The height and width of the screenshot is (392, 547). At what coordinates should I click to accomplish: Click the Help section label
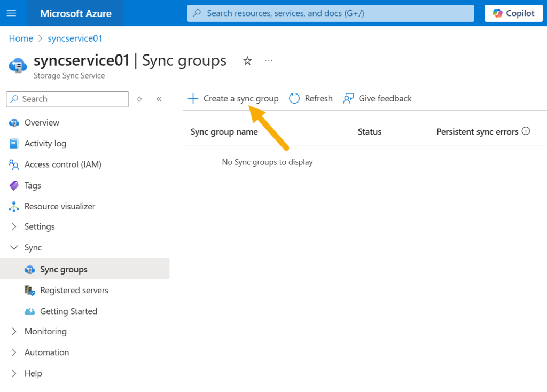coord(33,373)
